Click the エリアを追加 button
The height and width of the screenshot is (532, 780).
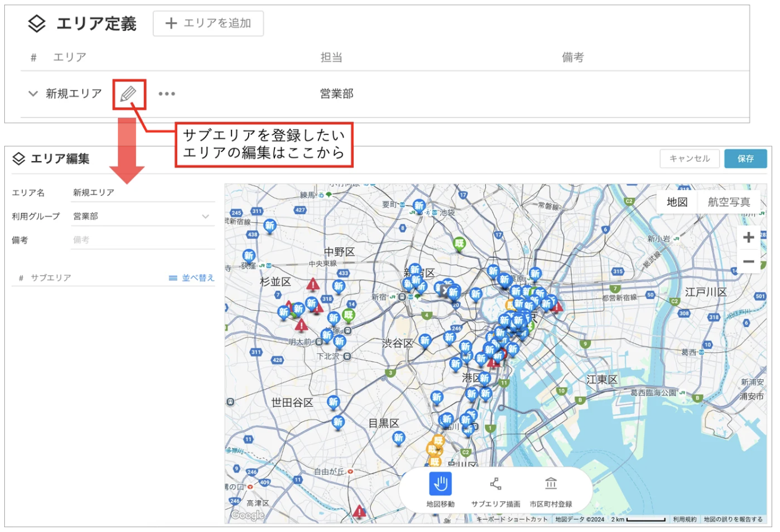208,23
